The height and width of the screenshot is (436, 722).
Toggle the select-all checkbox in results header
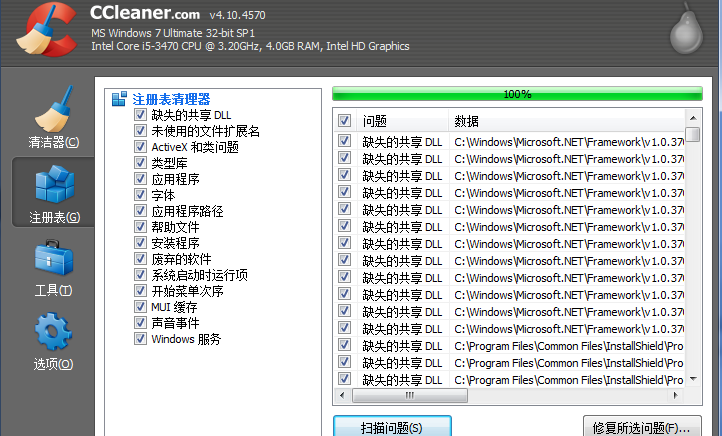point(344,121)
